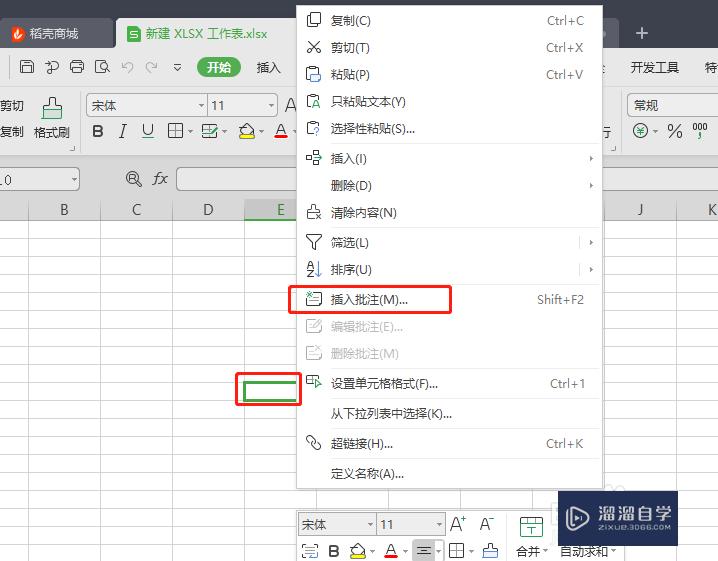718x561 pixels.
Task: Click the fx insert function icon
Action: tap(160, 179)
